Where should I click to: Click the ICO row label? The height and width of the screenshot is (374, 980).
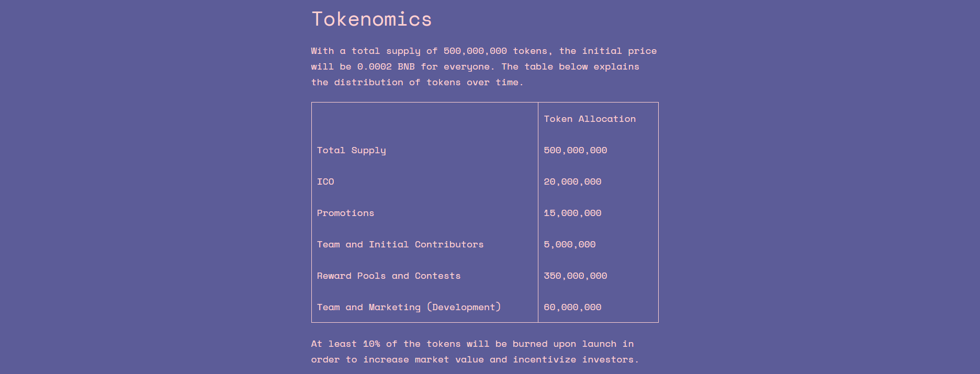[x=325, y=182]
